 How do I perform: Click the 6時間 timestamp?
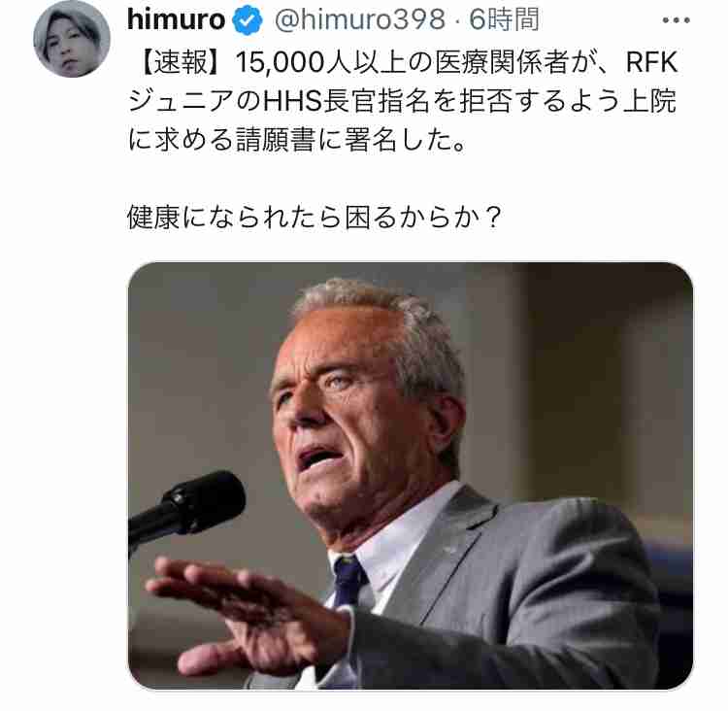504,20
